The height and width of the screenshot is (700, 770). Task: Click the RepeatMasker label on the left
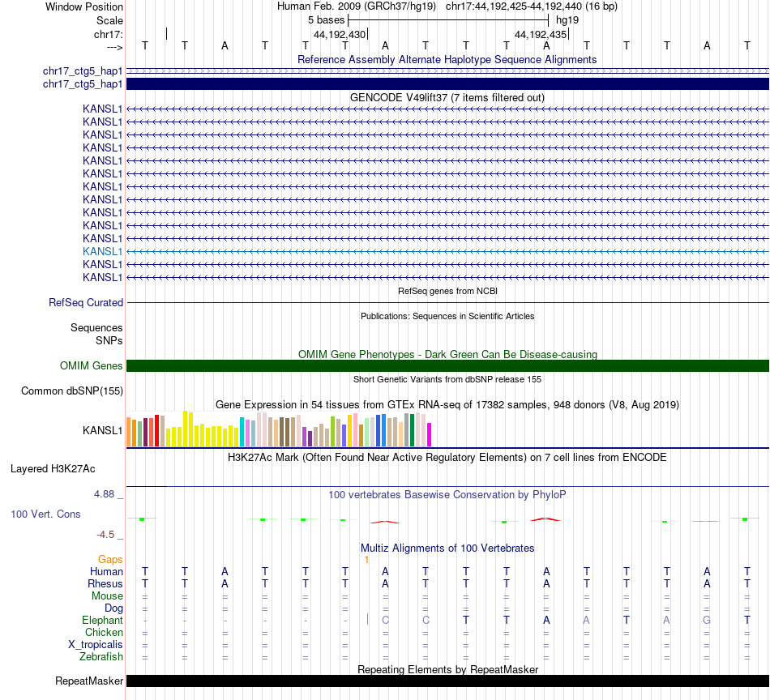[x=89, y=681]
